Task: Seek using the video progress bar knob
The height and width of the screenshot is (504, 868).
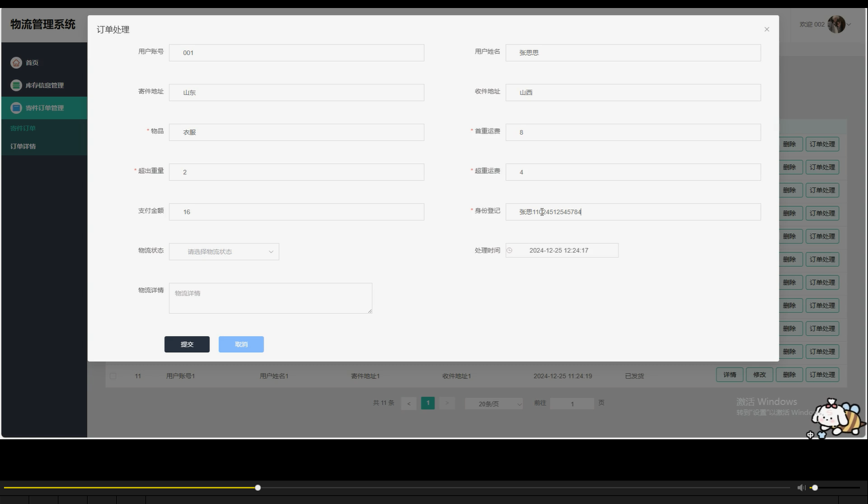Action: click(258, 487)
